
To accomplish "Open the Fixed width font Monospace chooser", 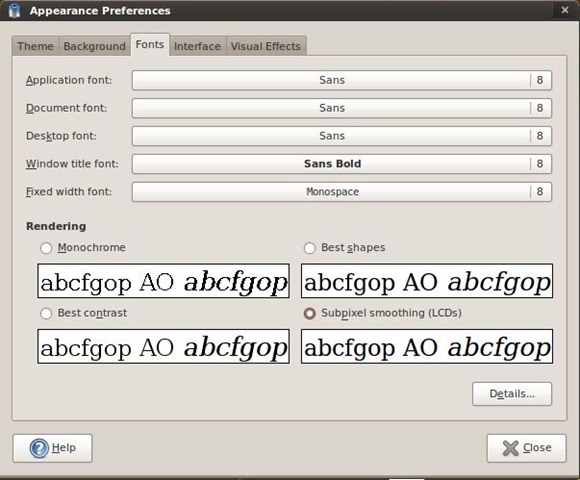I will coord(342,192).
